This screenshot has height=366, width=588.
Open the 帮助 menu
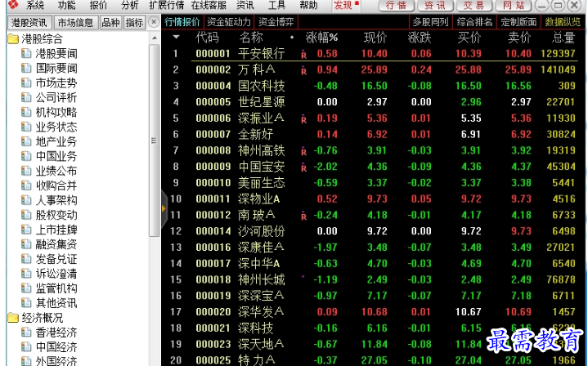(x=308, y=5)
